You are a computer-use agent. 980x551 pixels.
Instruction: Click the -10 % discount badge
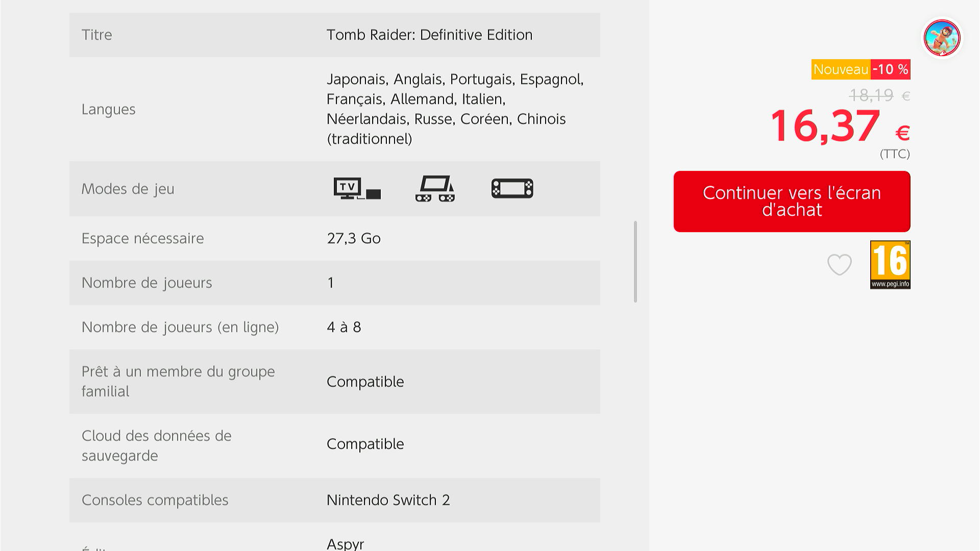click(890, 69)
